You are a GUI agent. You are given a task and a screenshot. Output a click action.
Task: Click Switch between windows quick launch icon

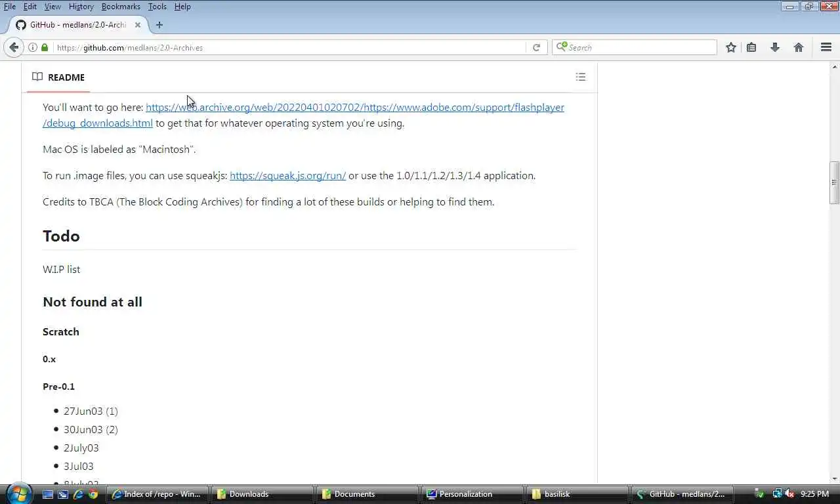[x=63, y=494]
